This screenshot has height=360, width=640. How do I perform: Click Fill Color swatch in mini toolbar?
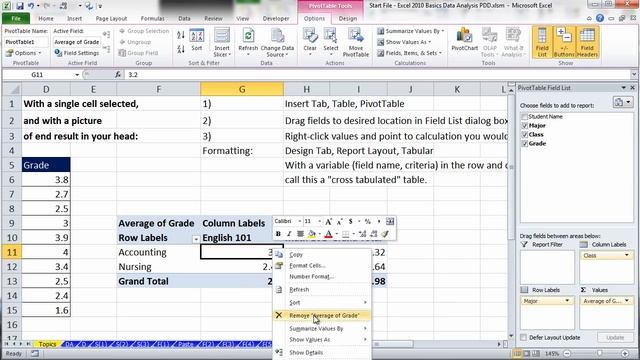point(311,234)
